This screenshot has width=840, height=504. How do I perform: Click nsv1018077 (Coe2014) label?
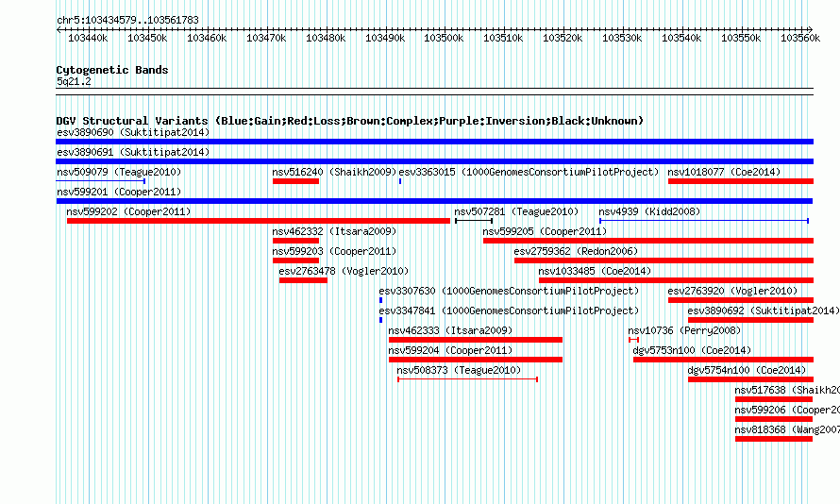(x=724, y=172)
